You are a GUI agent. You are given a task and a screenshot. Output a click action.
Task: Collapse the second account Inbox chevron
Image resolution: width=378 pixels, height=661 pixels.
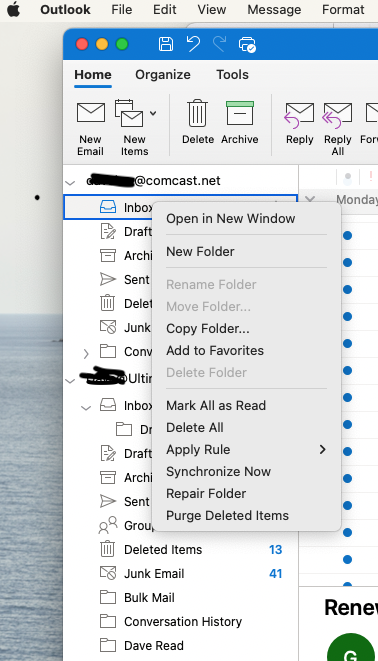86,408
